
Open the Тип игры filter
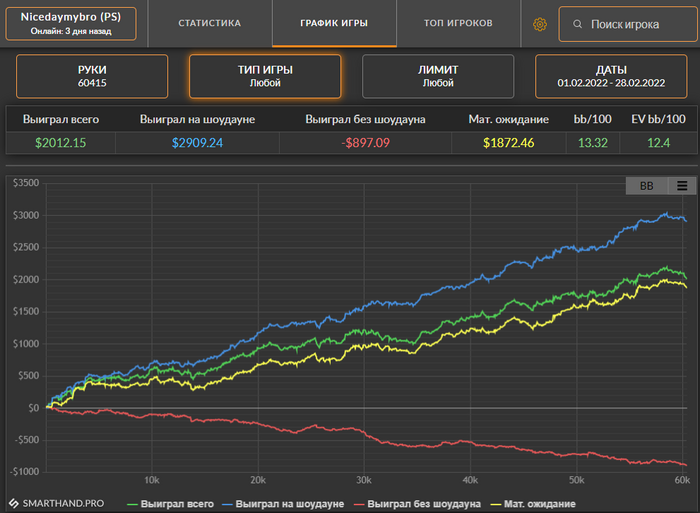265,76
